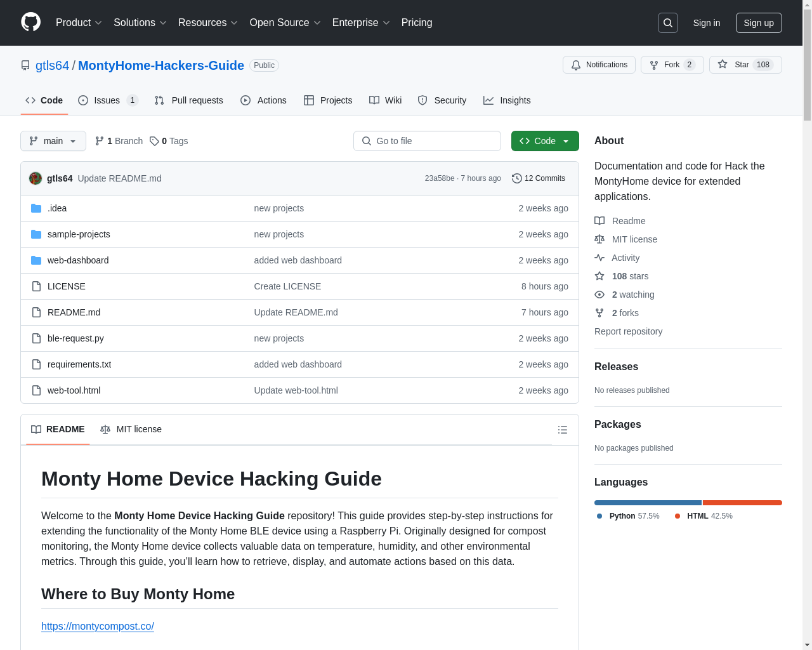Click the star icon in Star button
The height and width of the screenshot is (650, 812).
[723, 64]
